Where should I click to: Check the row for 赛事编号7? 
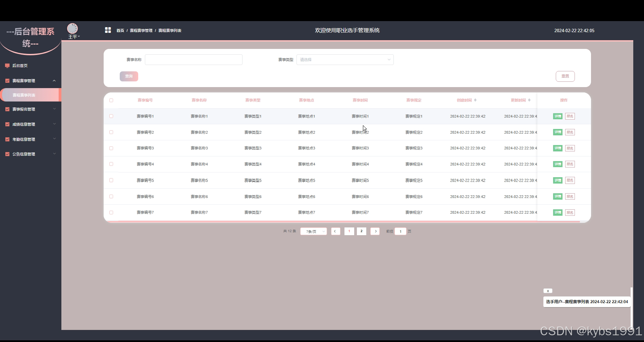[111, 212]
